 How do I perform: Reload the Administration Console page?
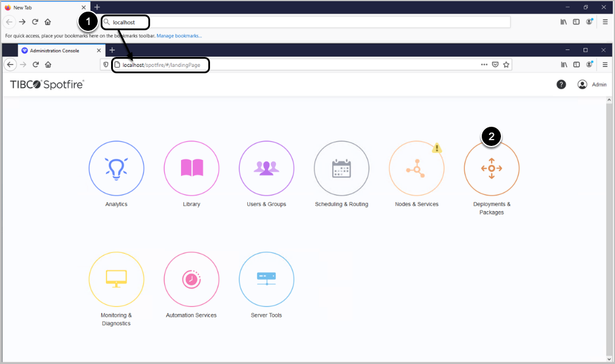pyautogui.click(x=35, y=65)
